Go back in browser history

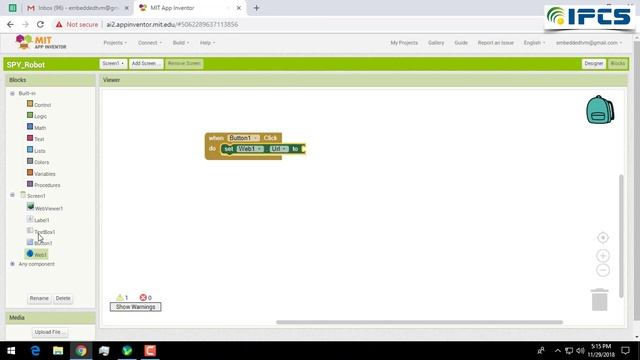click(10, 24)
